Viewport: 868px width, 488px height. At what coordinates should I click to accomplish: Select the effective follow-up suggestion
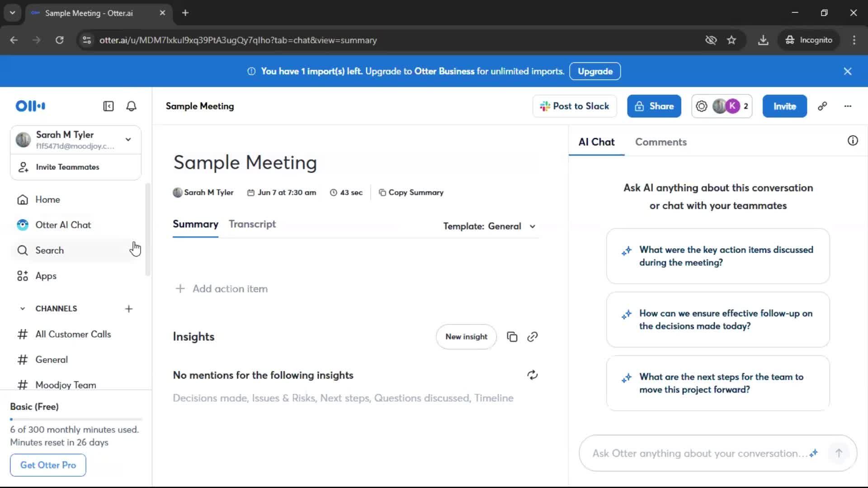pyautogui.click(x=718, y=319)
